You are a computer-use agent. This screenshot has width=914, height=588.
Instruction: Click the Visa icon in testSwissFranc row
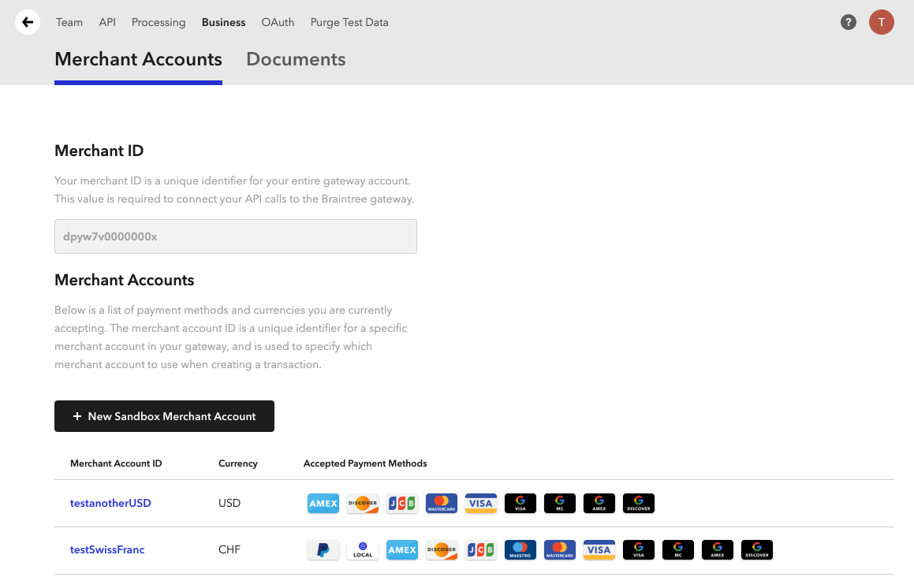[599, 549]
